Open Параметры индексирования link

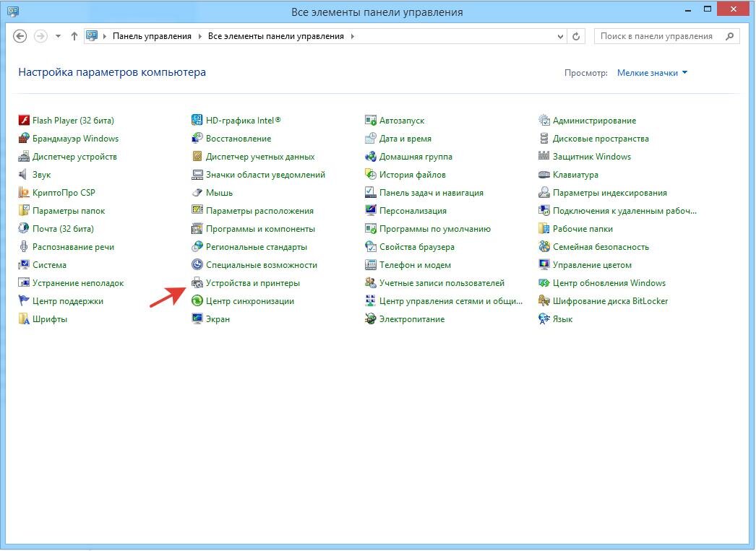coord(610,193)
